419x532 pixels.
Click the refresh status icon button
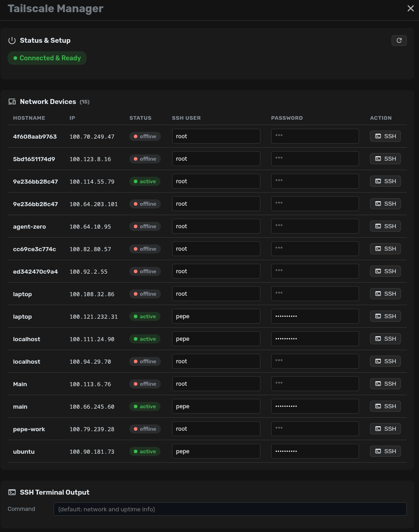(399, 41)
